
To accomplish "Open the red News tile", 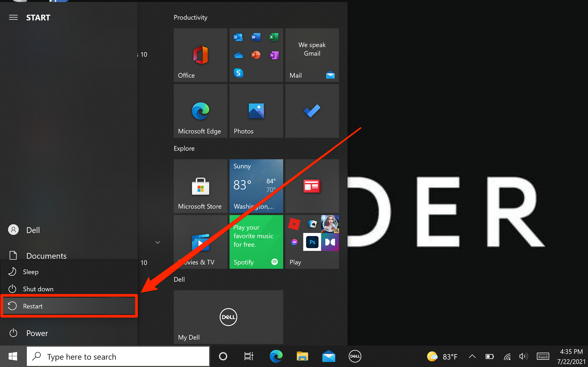I will tap(312, 186).
